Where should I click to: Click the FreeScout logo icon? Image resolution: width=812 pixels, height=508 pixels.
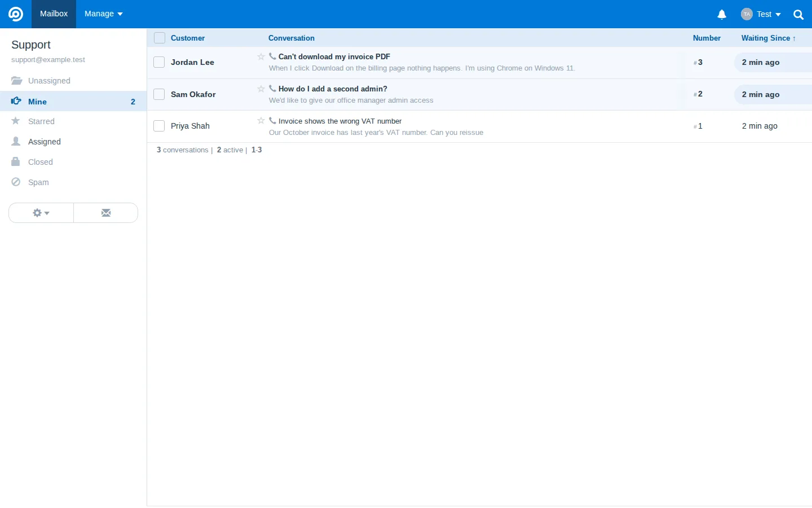click(x=16, y=14)
